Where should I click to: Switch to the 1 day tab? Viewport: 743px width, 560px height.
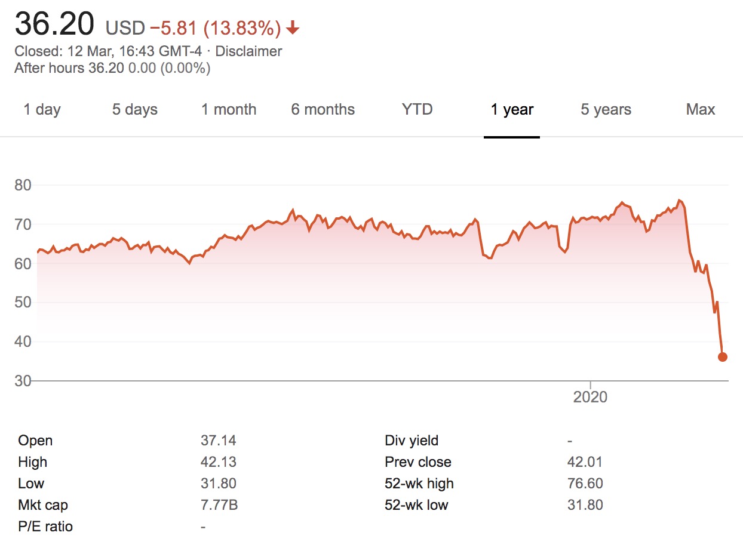point(42,110)
